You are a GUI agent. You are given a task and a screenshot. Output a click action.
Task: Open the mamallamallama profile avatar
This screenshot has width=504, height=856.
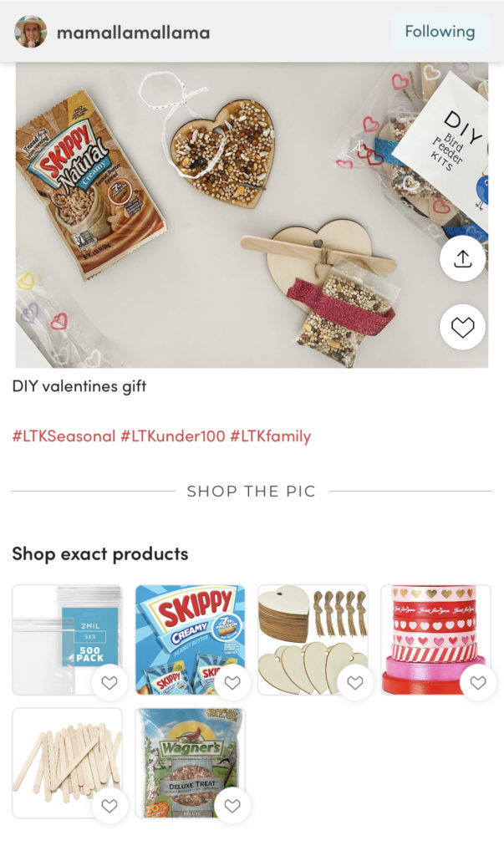pos(31,32)
